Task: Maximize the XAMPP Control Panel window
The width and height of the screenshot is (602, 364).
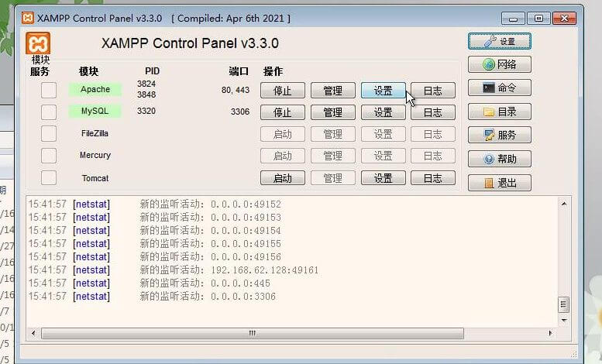Action: [x=538, y=18]
